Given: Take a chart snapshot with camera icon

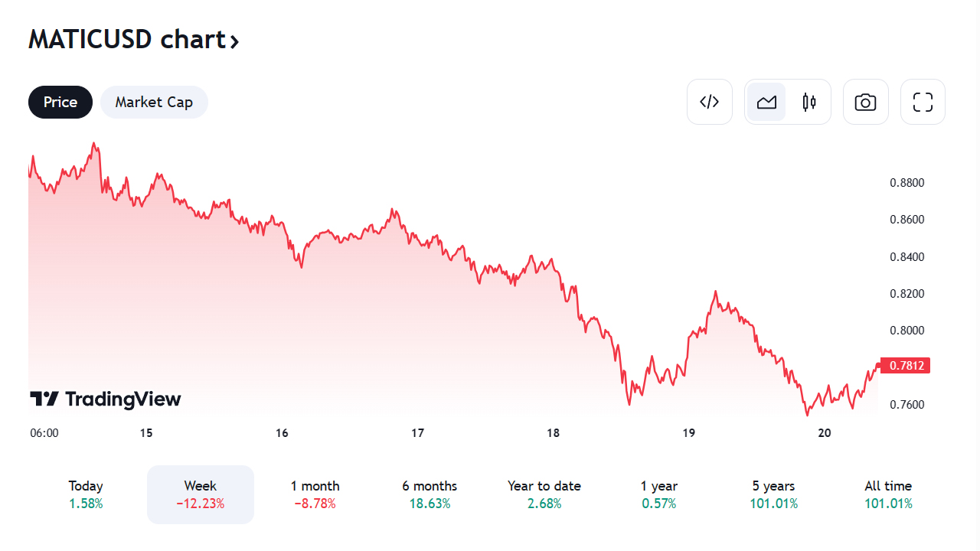Looking at the screenshot, I should [x=865, y=102].
